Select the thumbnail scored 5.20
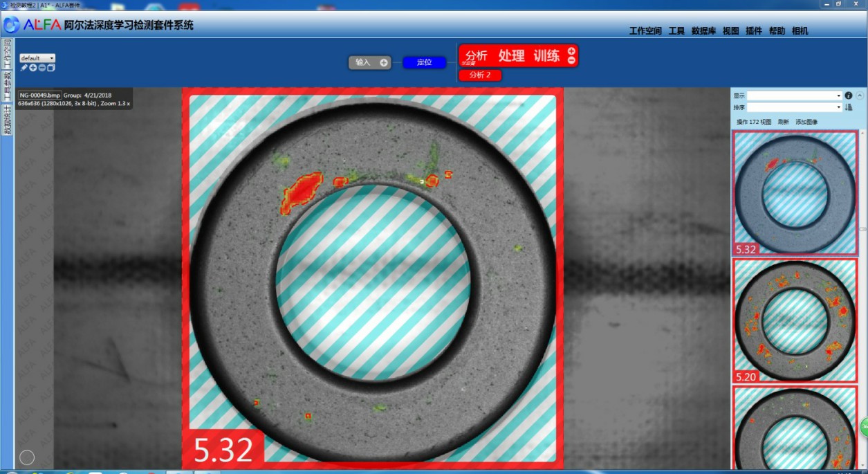The image size is (868, 474). click(795, 320)
